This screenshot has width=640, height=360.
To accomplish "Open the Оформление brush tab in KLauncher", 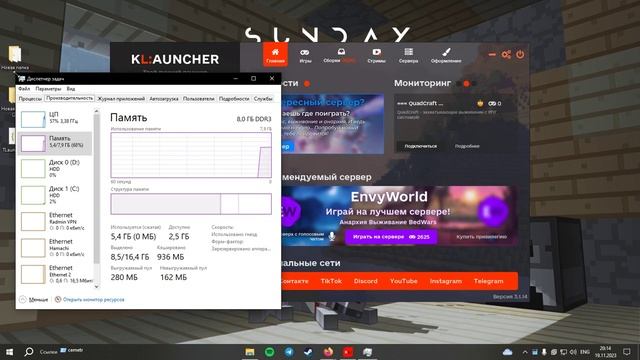I will click(x=446, y=56).
